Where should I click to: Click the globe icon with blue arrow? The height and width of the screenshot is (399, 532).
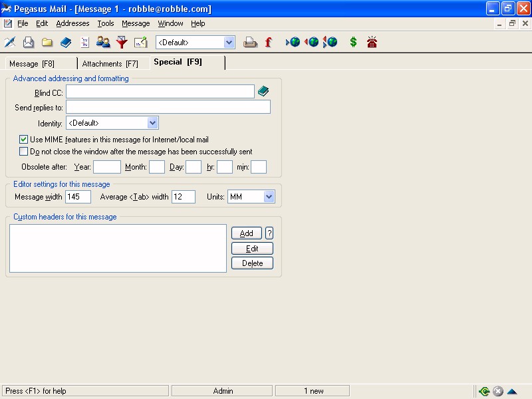click(x=293, y=42)
